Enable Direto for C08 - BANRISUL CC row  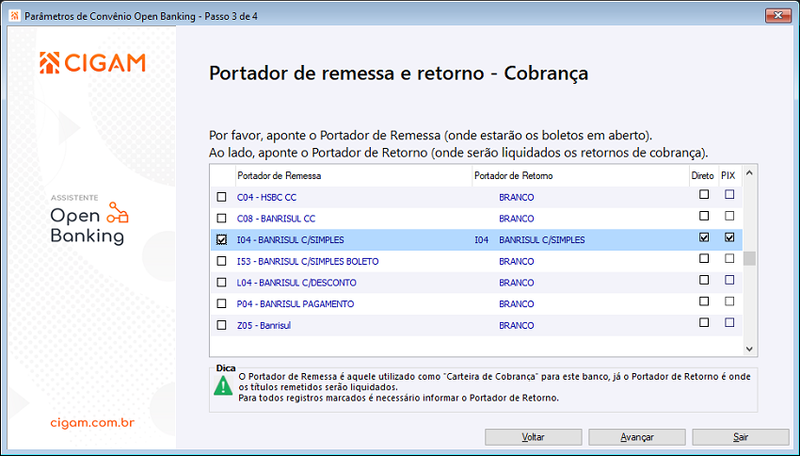[x=704, y=216]
